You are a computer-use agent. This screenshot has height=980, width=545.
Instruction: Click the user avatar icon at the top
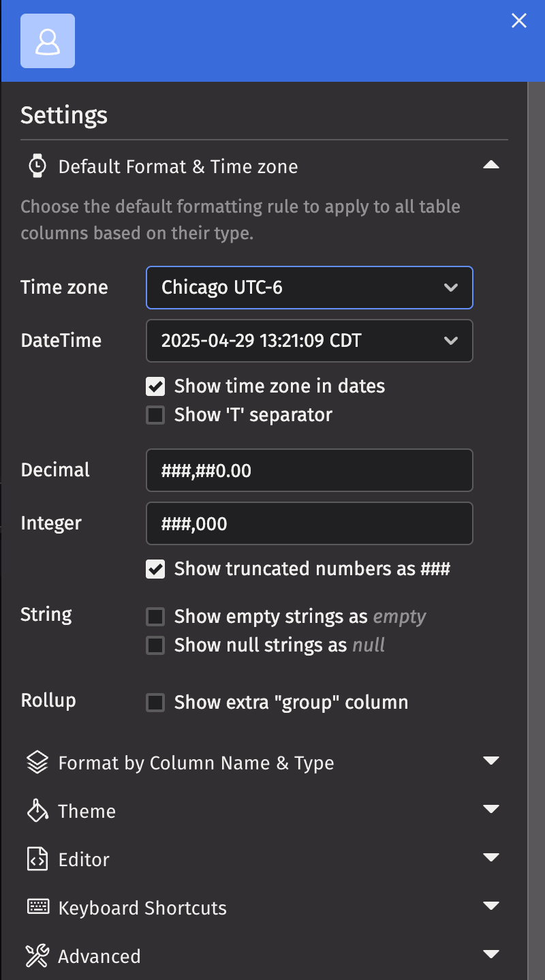tap(48, 41)
